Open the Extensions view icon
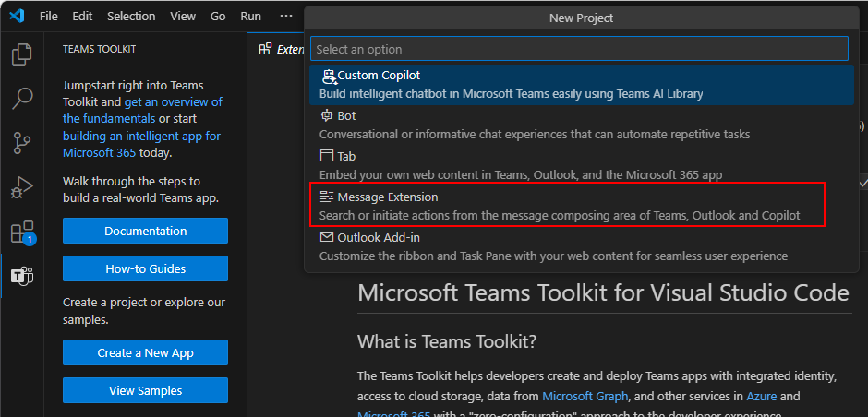 (x=23, y=232)
